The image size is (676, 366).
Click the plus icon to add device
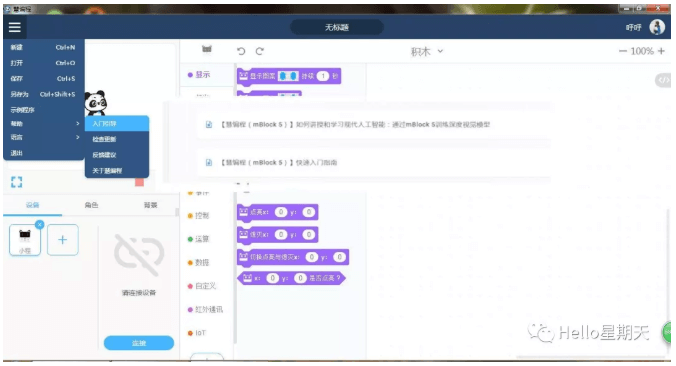click(x=63, y=240)
